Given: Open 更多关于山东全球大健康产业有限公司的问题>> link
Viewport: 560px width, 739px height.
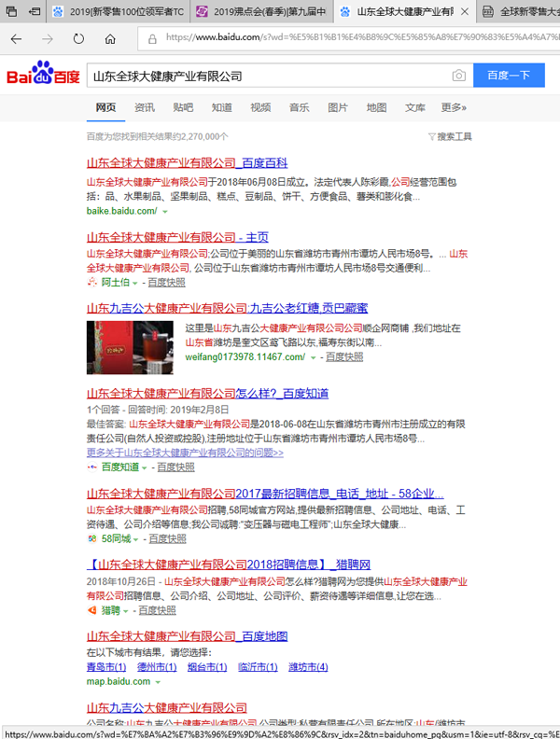Looking at the screenshot, I should (x=185, y=453).
